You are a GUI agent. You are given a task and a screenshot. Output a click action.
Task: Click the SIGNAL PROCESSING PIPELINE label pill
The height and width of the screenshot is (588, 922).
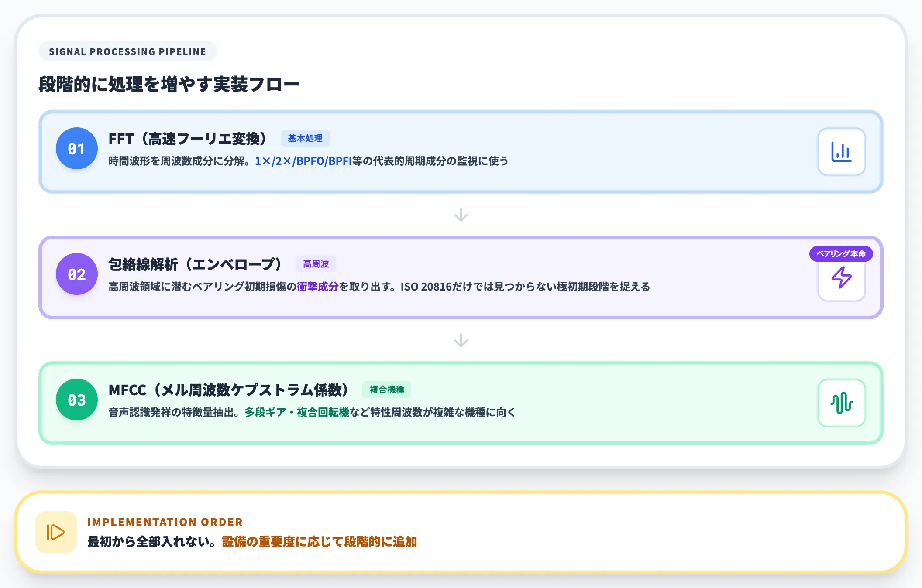[127, 51]
